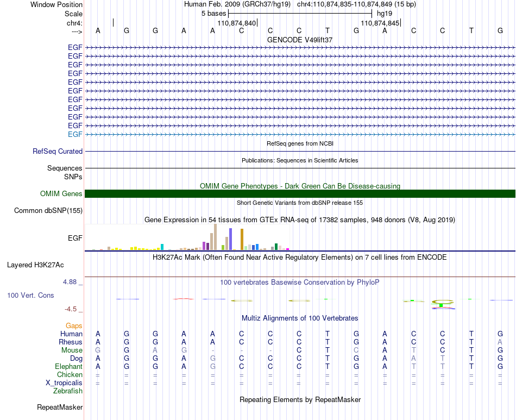Viewport: 516px width, 420px height.
Task: Click the Sequences track label
Action: point(65,168)
